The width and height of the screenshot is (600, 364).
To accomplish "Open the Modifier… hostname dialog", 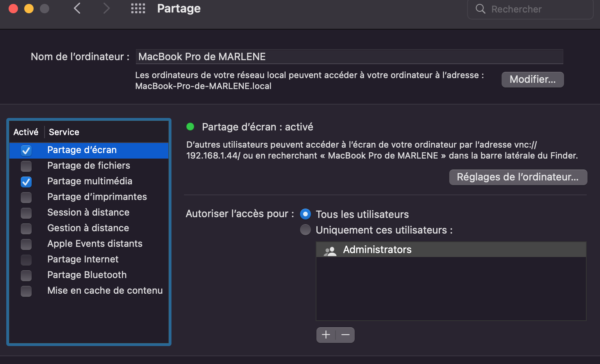I will pyautogui.click(x=532, y=80).
